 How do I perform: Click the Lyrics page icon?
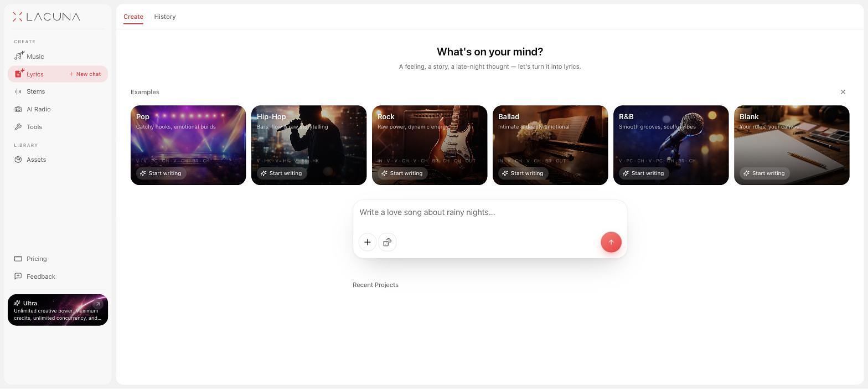coord(19,74)
